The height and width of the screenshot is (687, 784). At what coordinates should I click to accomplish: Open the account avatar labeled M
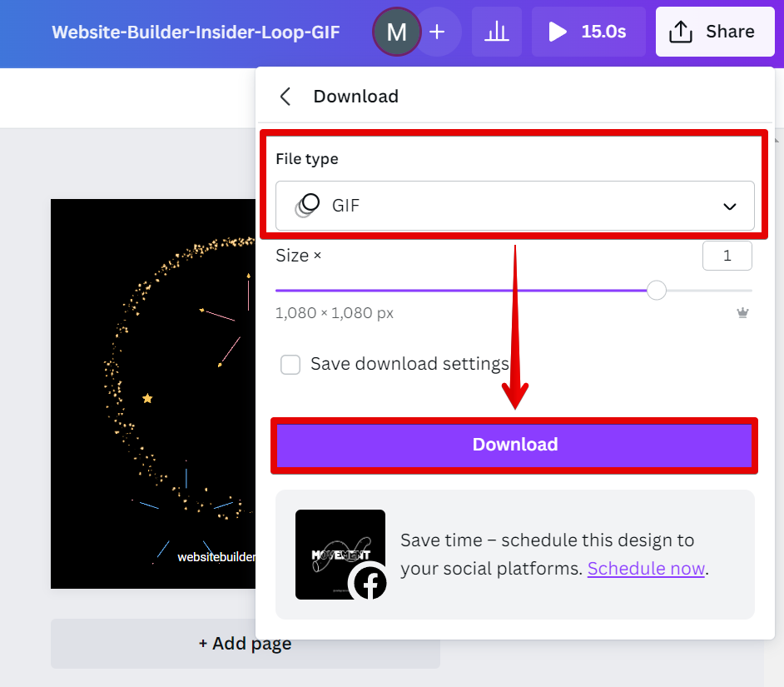pos(397,32)
